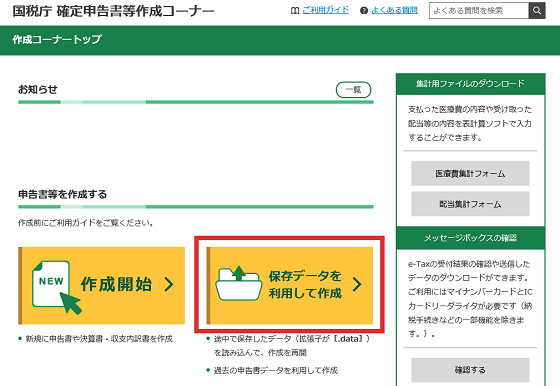Focus the よくある質問を検索 search field
Screen dimensions: 560x386
tap(479, 11)
